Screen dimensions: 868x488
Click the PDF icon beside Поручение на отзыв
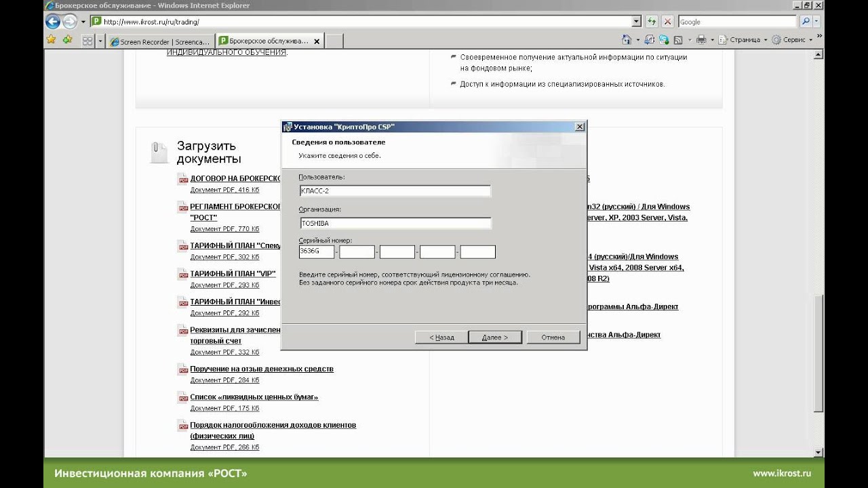click(183, 370)
